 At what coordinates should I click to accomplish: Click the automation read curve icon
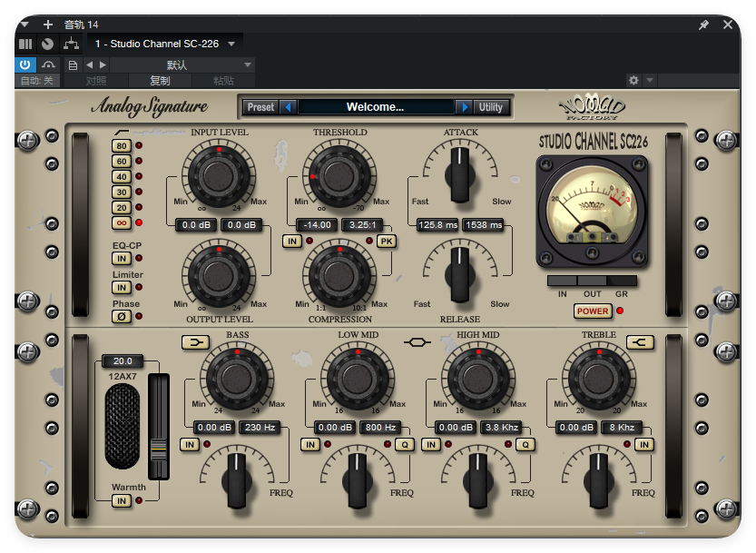[48, 64]
